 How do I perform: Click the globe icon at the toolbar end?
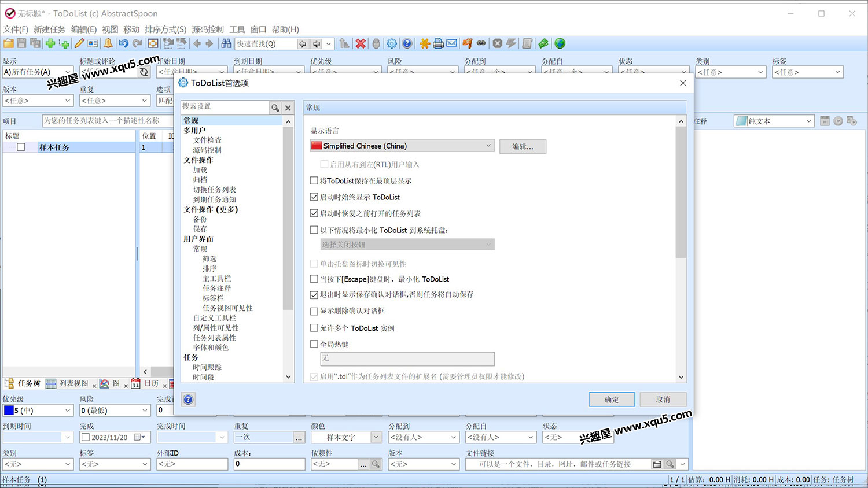[560, 43]
